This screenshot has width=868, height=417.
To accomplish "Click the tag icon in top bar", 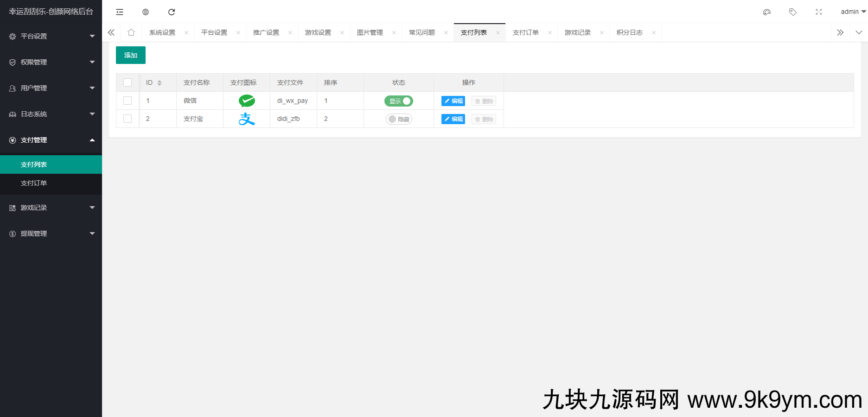I will (x=792, y=12).
